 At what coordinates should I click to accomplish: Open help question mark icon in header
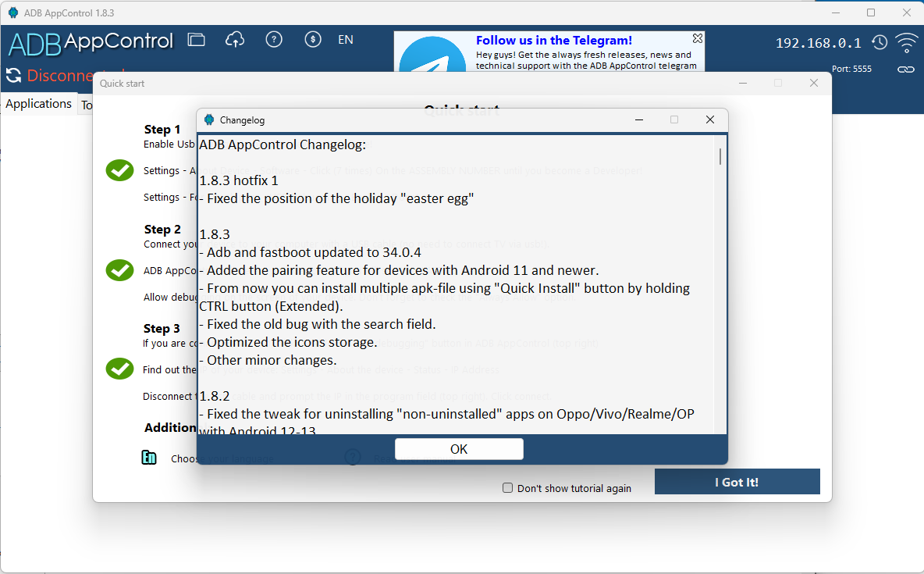274,40
